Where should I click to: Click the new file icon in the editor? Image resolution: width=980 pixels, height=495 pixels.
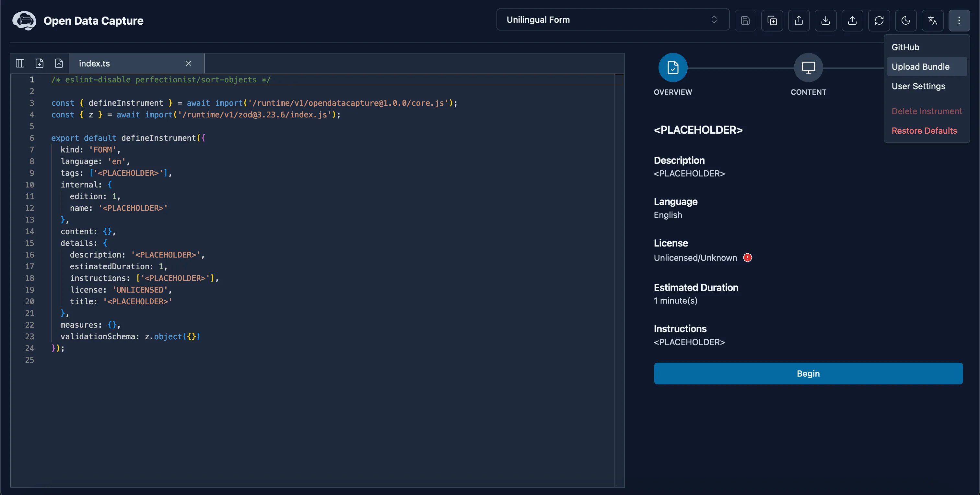[40, 63]
